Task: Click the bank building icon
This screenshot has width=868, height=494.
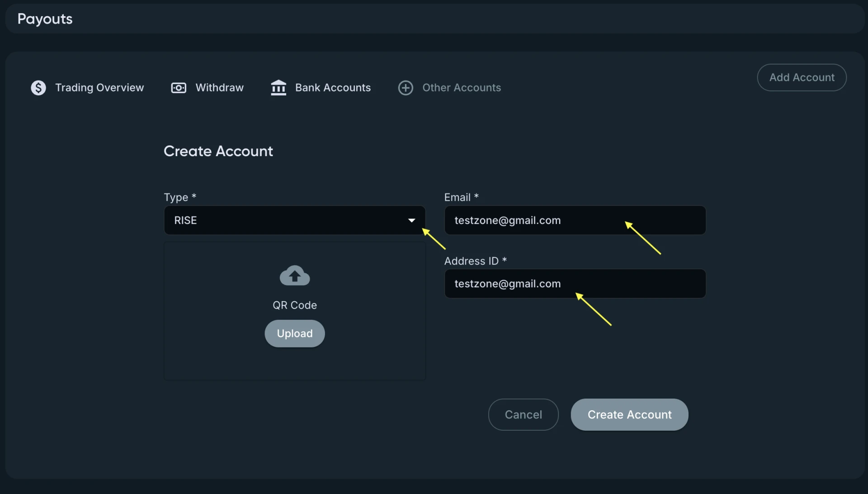Action: pyautogui.click(x=278, y=88)
